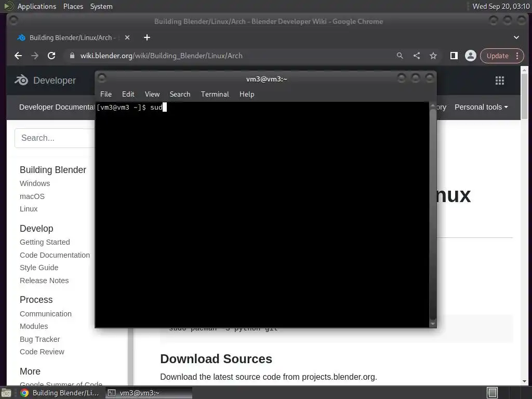Open the System menu in top panel
532x399 pixels.
(x=101, y=6)
